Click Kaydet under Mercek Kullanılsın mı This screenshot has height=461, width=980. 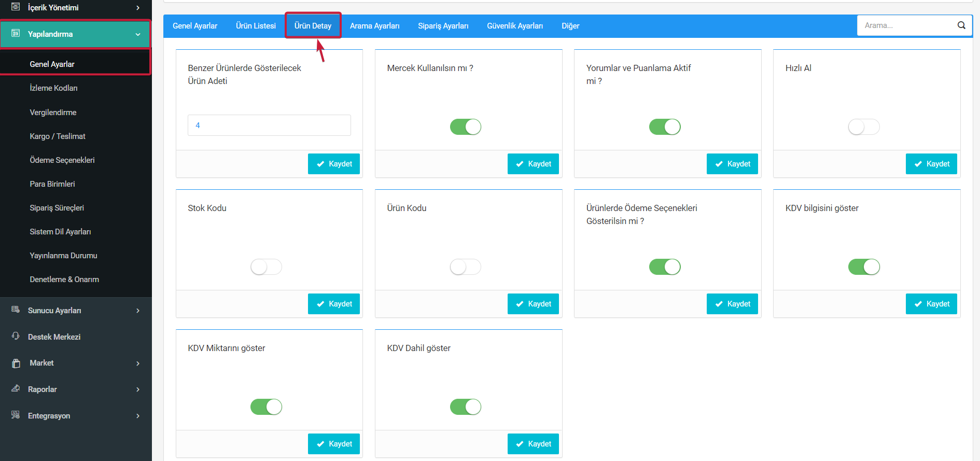pyautogui.click(x=533, y=164)
